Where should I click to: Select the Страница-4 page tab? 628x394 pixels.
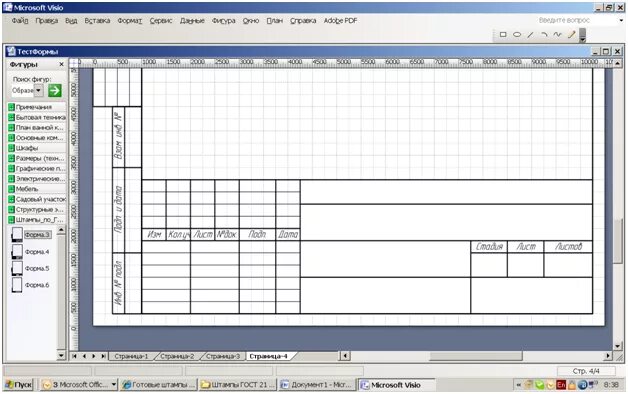point(268,356)
